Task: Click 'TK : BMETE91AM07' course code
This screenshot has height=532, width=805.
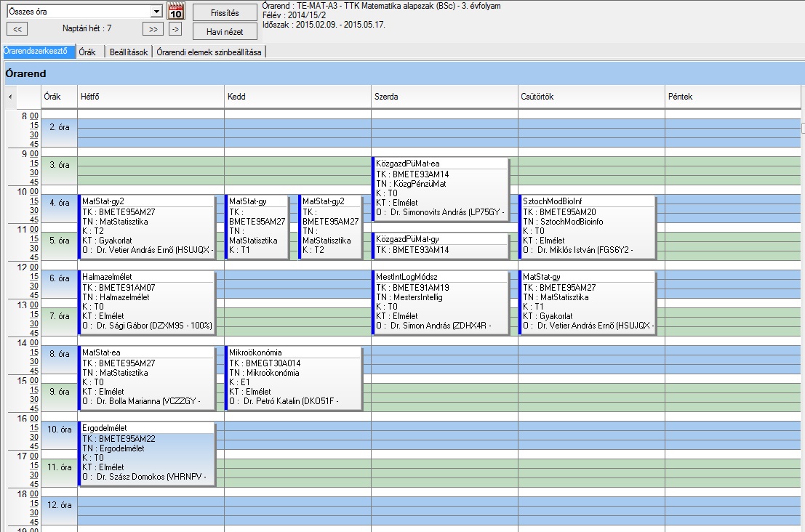Action: (119, 288)
